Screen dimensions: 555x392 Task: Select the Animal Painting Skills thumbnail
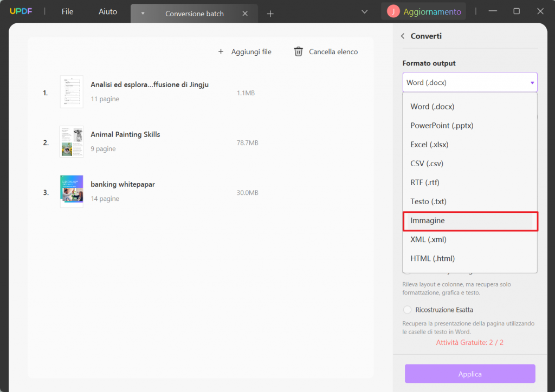click(72, 142)
